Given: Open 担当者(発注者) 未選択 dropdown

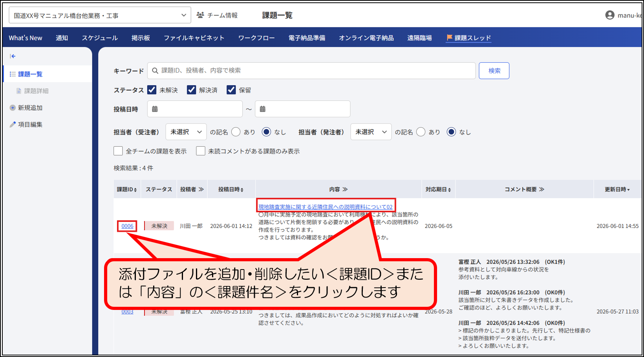Looking at the screenshot, I should tap(371, 132).
